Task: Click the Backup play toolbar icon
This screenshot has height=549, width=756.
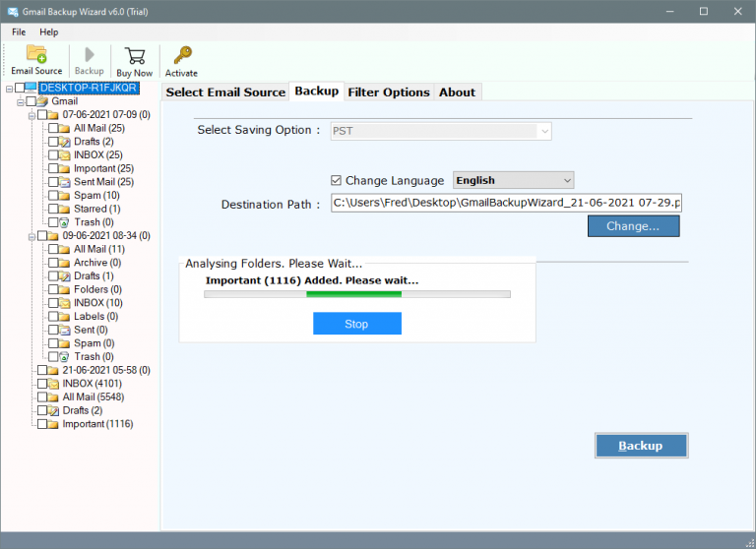Action: tap(90, 54)
